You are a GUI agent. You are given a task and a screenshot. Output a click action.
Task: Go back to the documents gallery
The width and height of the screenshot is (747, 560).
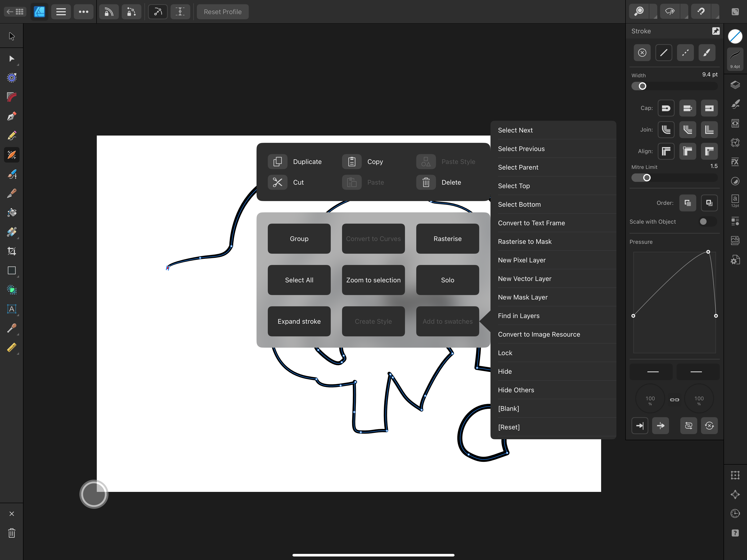point(15,12)
